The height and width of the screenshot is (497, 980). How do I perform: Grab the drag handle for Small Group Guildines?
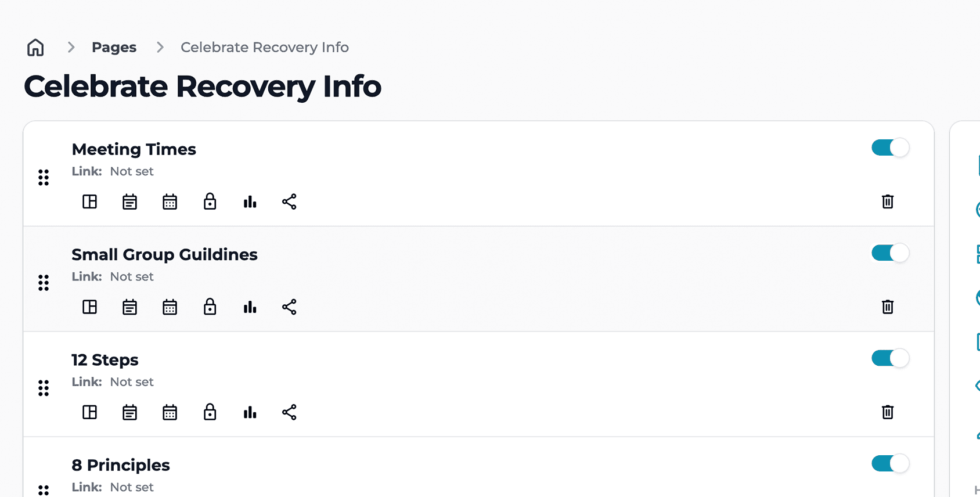[44, 283]
